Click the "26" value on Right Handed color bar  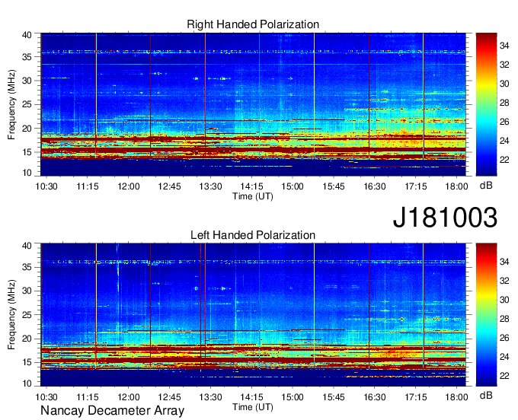(x=504, y=122)
